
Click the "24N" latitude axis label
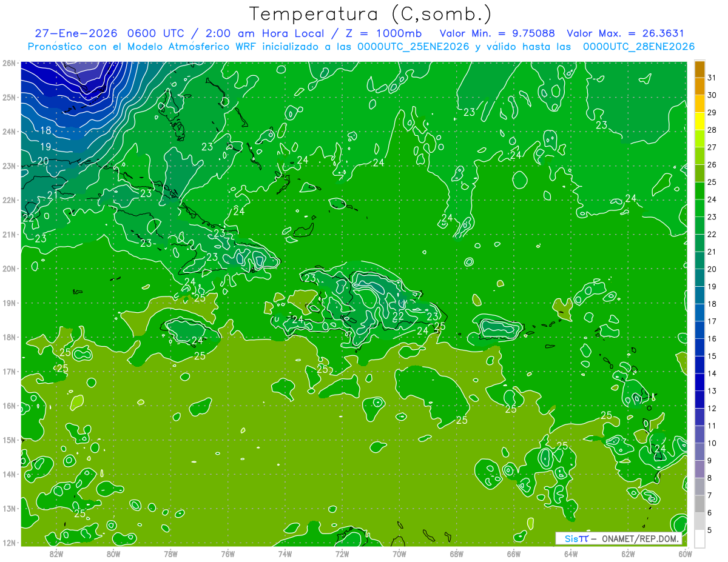coord(9,132)
